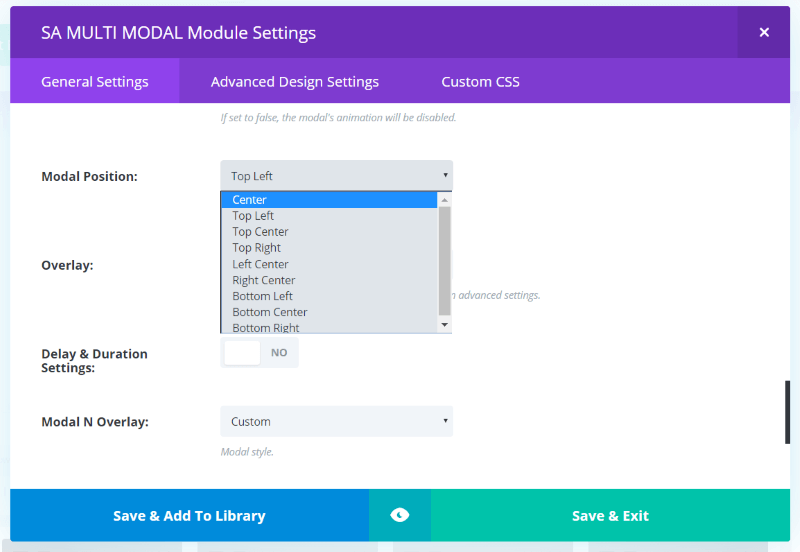The width and height of the screenshot is (800, 552).
Task: Open the Custom CSS tab
Action: click(x=480, y=82)
